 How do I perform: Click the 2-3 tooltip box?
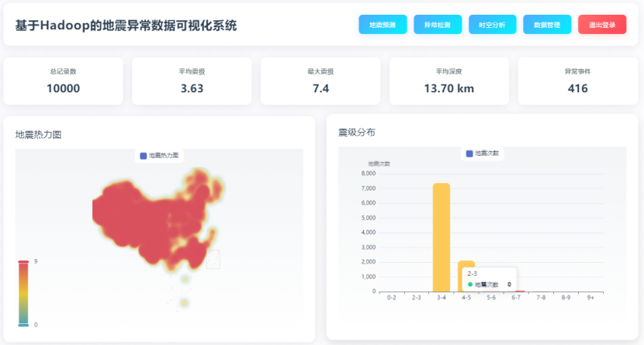[489, 279]
